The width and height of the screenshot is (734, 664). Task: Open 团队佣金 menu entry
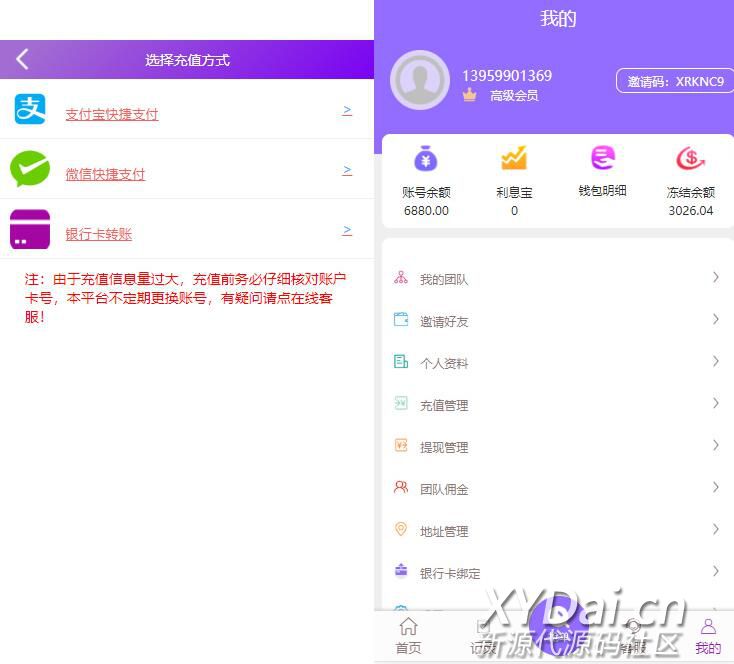pos(558,488)
